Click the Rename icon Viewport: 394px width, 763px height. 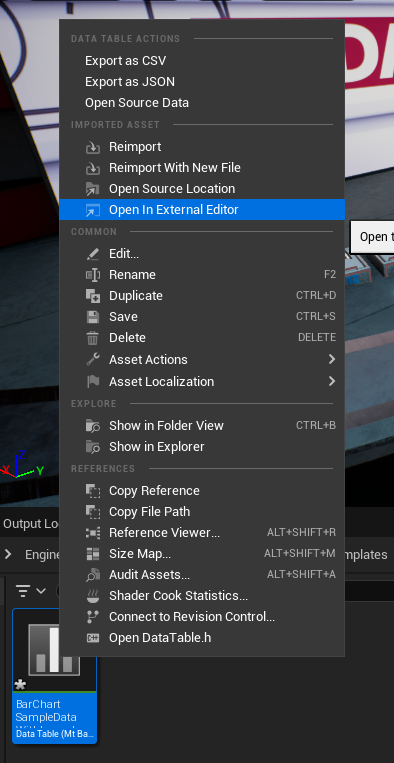[x=92, y=274]
